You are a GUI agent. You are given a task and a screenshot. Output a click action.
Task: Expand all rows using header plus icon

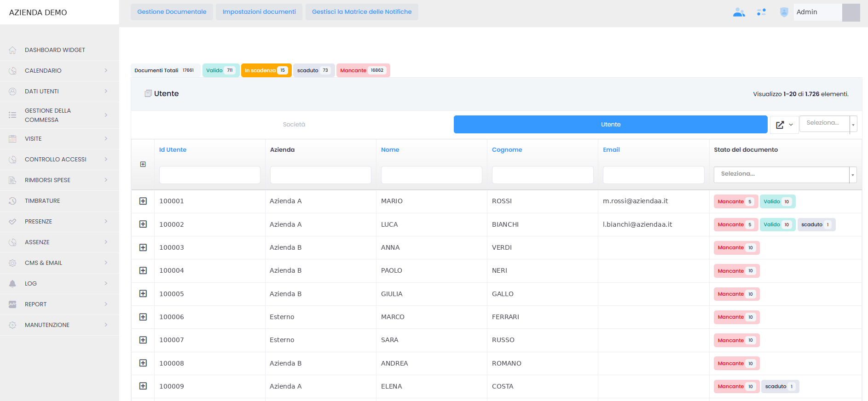point(143,165)
